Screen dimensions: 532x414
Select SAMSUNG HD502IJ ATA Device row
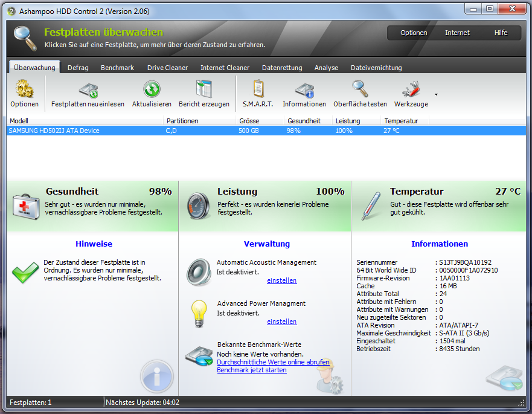pos(266,131)
